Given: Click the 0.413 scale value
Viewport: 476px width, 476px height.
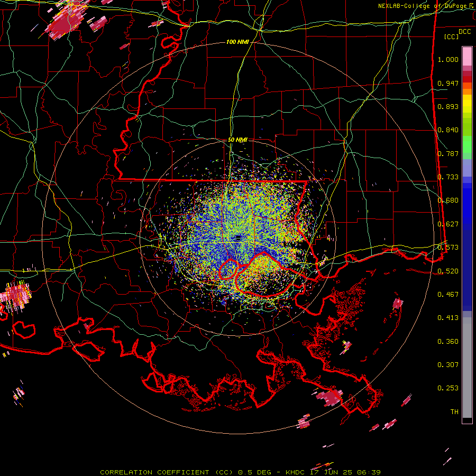Looking at the screenshot, I should tap(448, 318).
